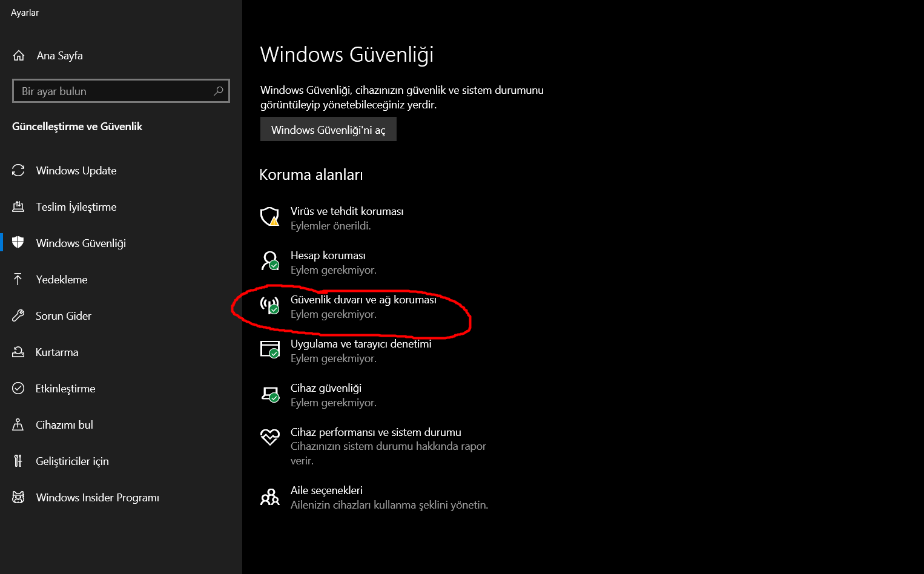Click the Eylemler önerildi status text
Screen dimensions: 924x574
(331, 226)
